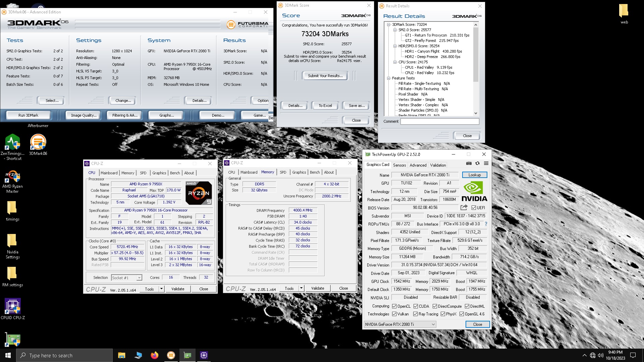The height and width of the screenshot is (362, 644).
Task: Click the taskbar search box
Action: (x=64, y=355)
